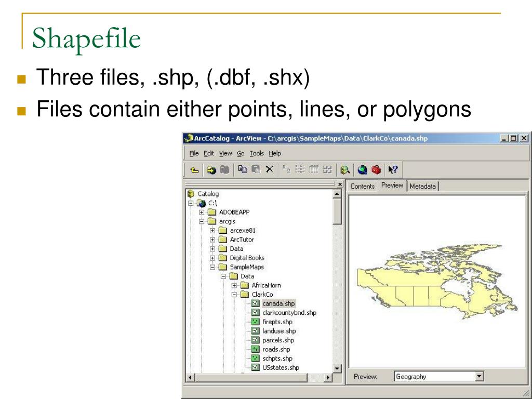The image size is (532, 399).
Task: Click the Up One Level toolbar icon
Action: pos(194,170)
